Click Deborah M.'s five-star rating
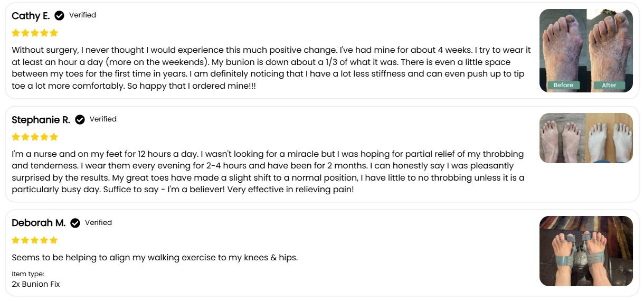 point(35,240)
